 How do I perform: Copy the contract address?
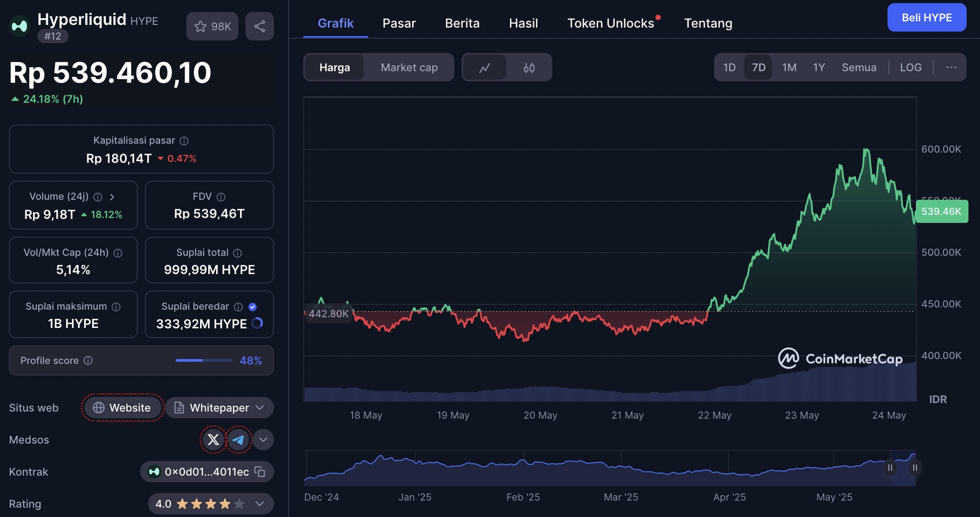(x=260, y=472)
